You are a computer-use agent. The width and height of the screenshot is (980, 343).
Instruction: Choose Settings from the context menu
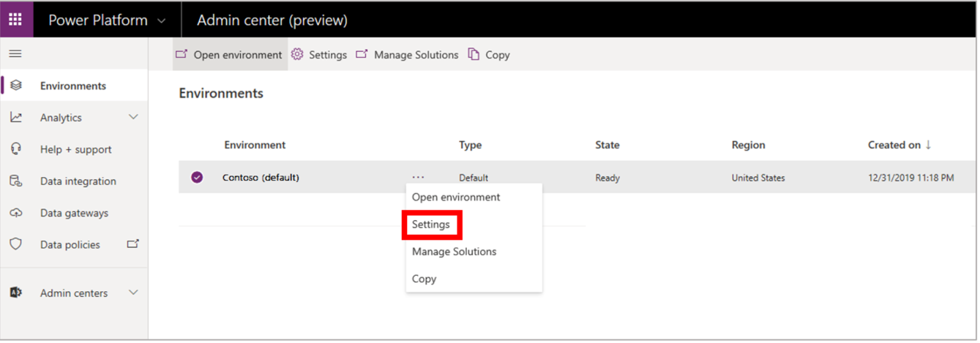coord(431,225)
